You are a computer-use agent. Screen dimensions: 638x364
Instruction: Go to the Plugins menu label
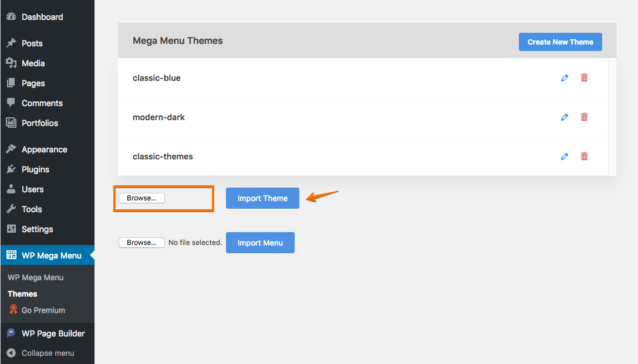[35, 169]
